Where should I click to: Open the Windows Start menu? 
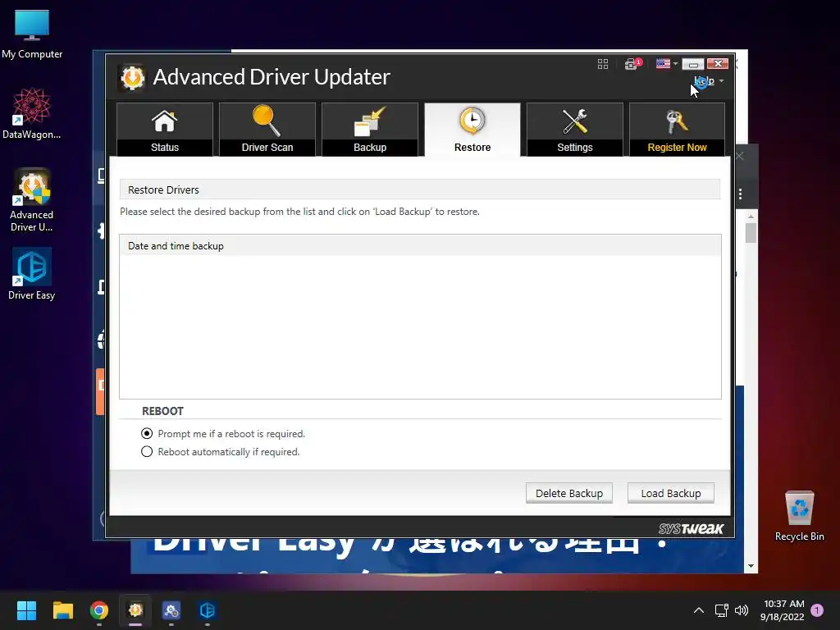click(26, 610)
